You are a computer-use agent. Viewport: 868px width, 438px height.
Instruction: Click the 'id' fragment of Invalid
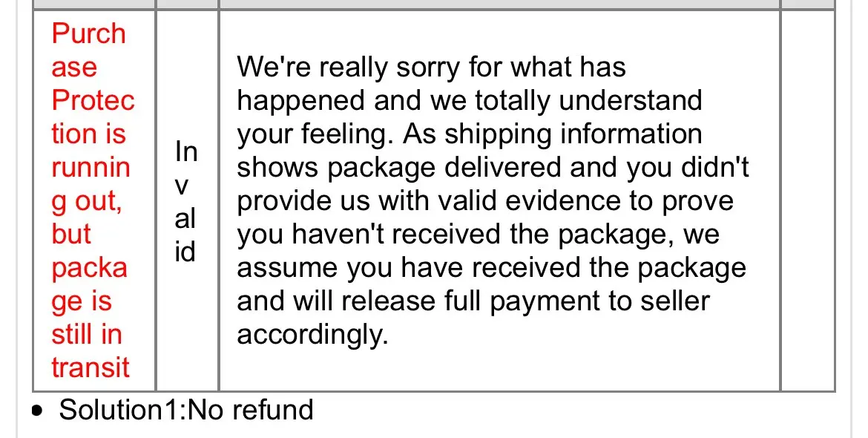click(185, 252)
